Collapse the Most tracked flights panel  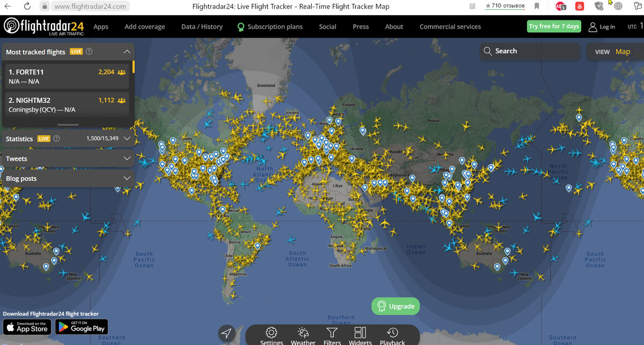(x=127, y=52)
